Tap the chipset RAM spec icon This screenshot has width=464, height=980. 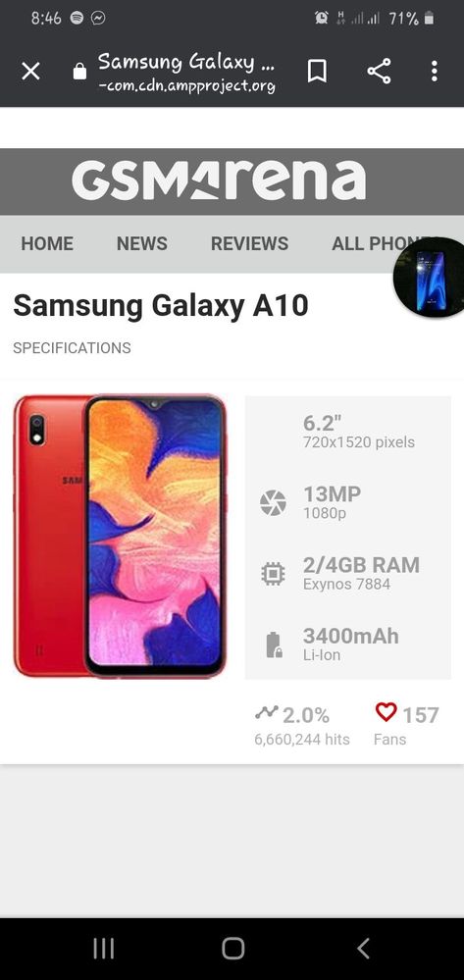tap(274, 573)
